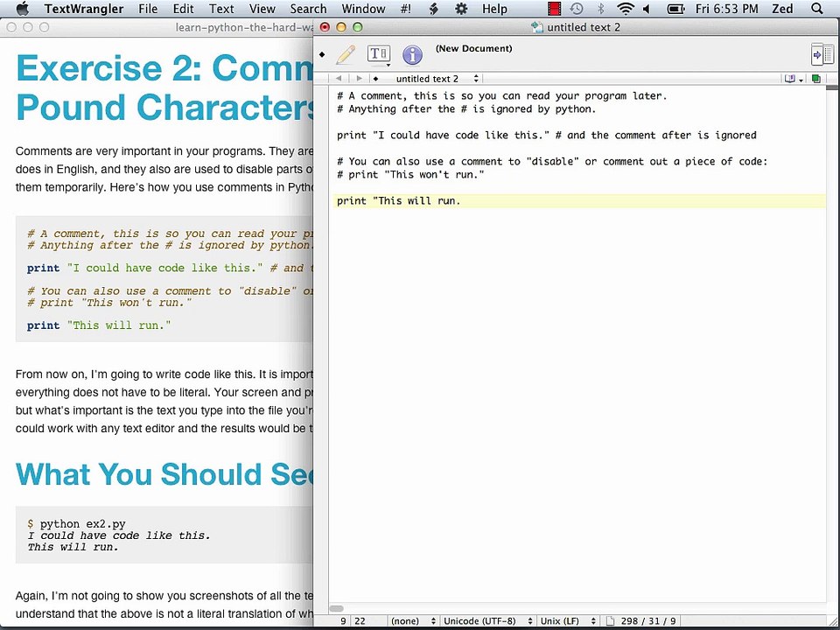Click the column number 22 in status bar
This screenshot has width=840, height=630.
pos(360,621)
